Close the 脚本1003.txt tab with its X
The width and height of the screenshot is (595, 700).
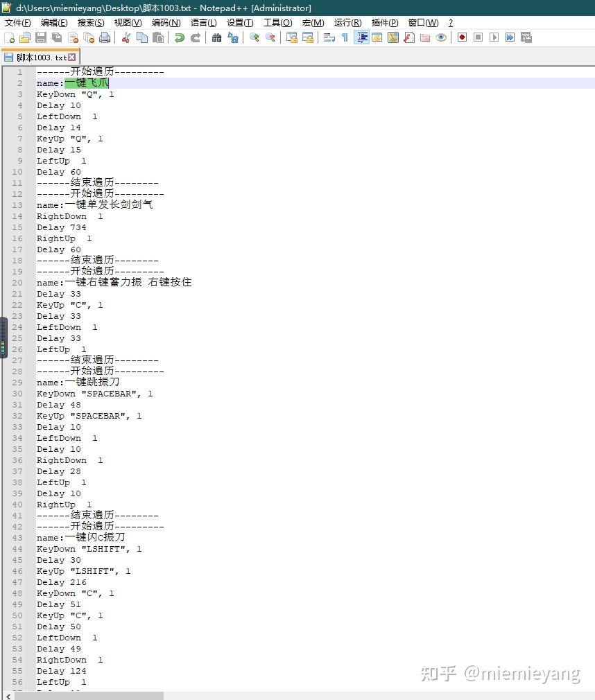(72, 57)
